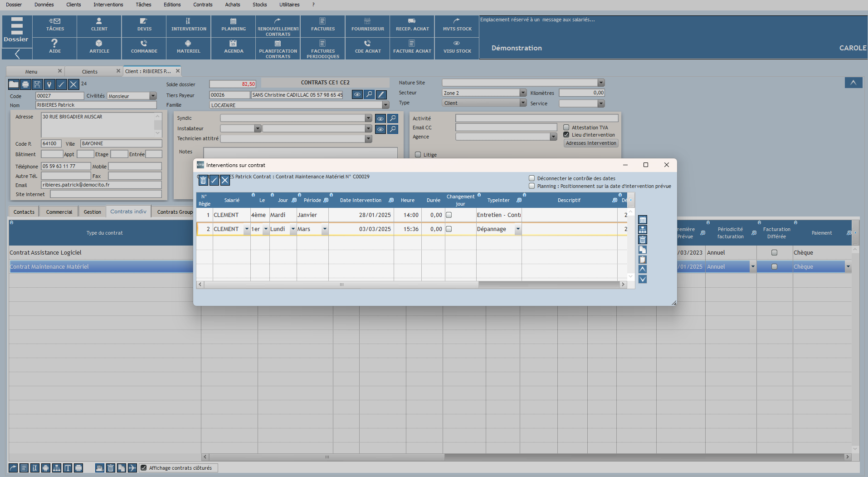
Task: Open the CLIENT toolbar module
Action: 99,25
